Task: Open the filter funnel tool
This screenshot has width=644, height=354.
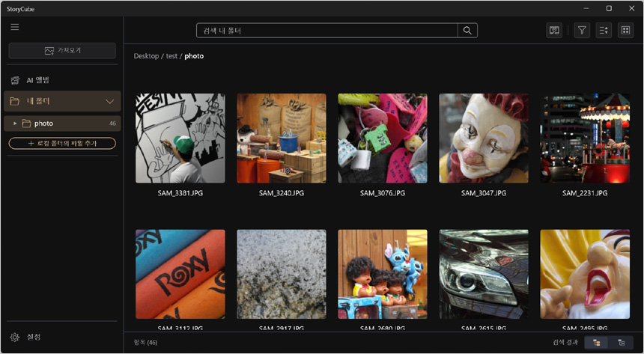Action: click(582, 31)
